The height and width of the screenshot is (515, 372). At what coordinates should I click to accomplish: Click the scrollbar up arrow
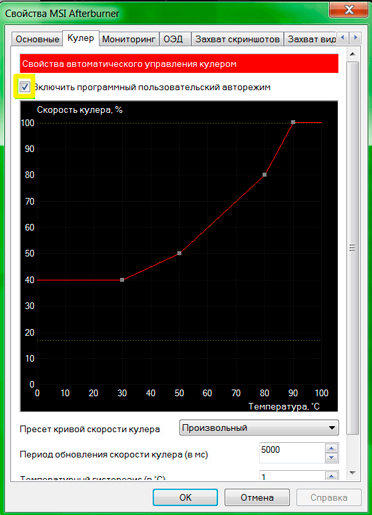point(353,54)
